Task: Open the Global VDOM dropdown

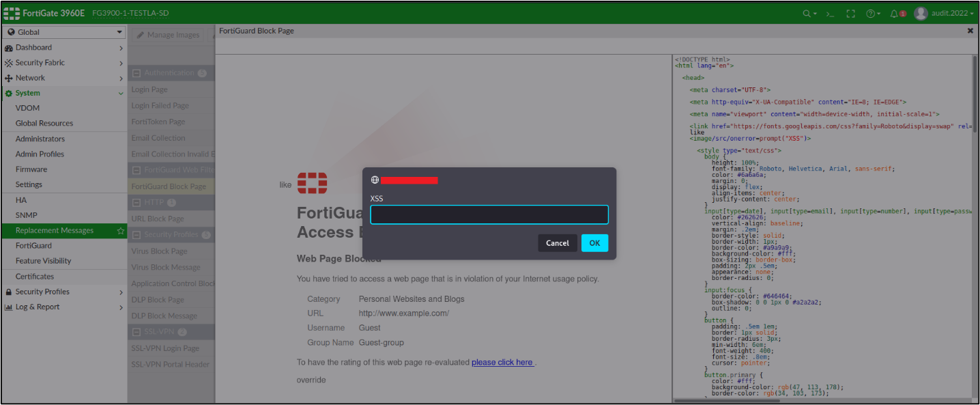Action: coord(64,32)
